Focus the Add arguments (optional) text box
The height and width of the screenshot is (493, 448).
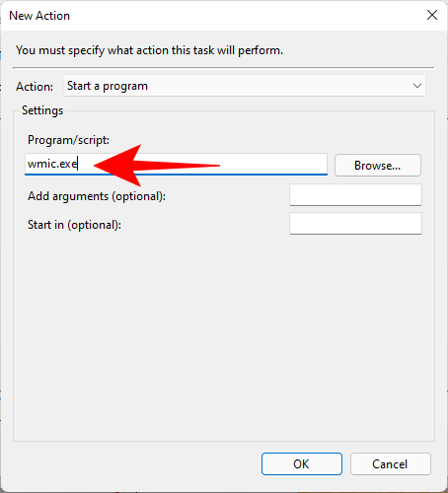pyautogui.click(x=355, y=195)
